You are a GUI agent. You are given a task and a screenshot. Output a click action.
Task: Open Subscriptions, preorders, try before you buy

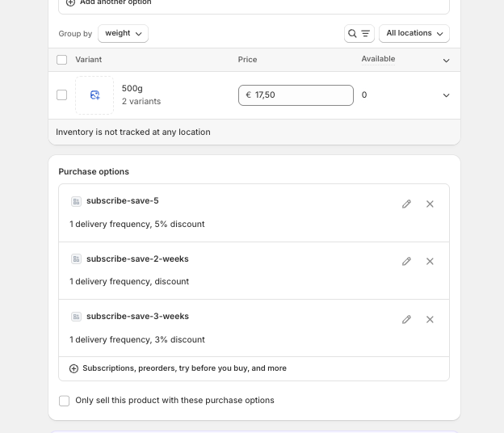pos(184,368)
